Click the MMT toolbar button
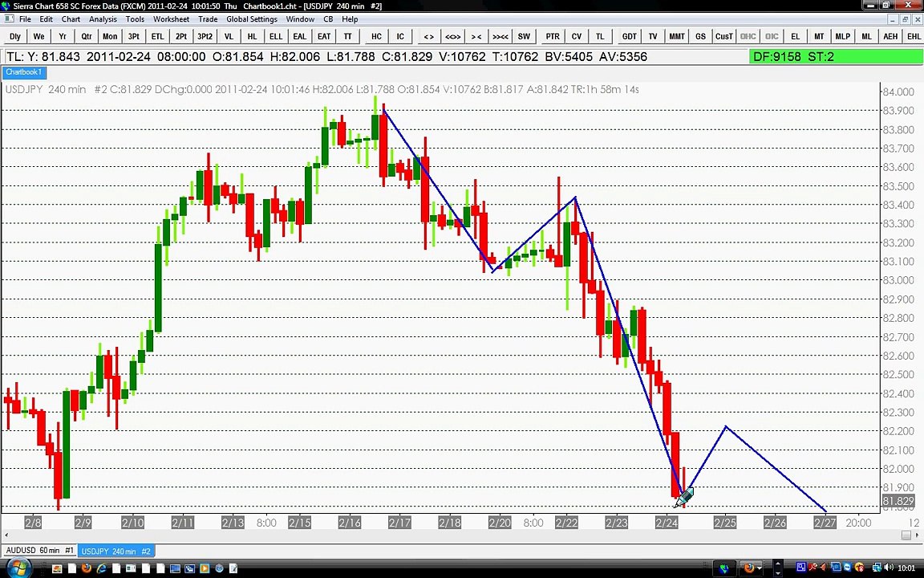 (x=676, y=37)
